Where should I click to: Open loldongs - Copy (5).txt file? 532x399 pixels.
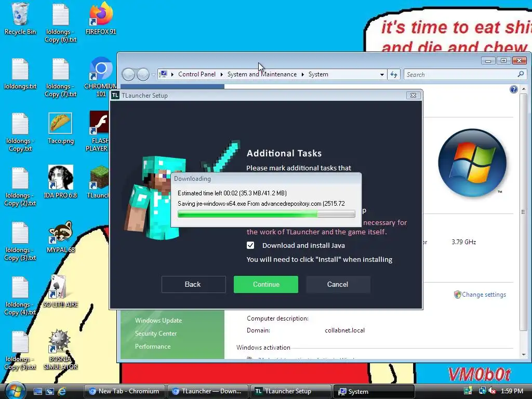coord(20,351)
